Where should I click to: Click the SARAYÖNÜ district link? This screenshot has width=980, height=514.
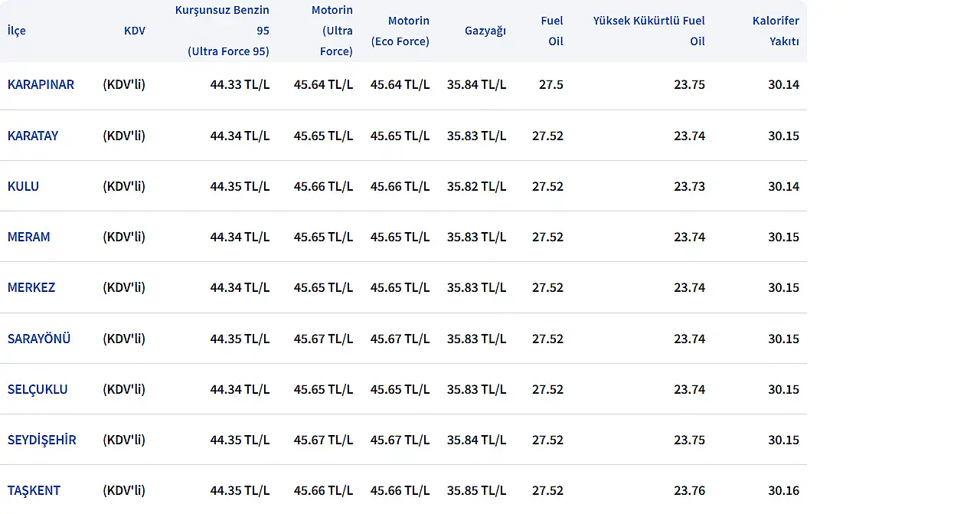click(x=39, y=339)
